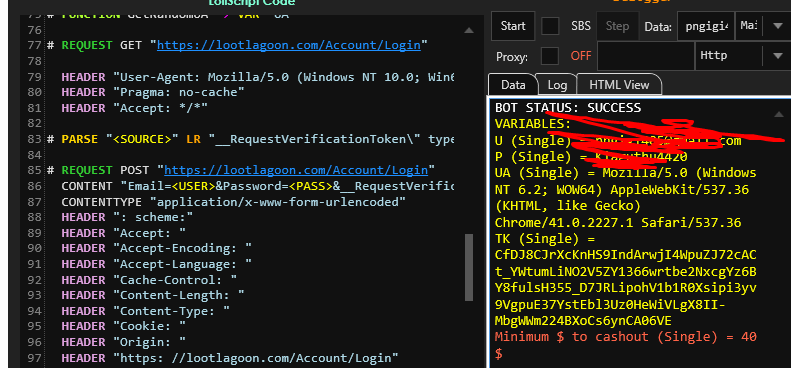Click the 'HEADER "Pragma: no-cache"' line
Screen dimensions: 791x368
(153, 92)
